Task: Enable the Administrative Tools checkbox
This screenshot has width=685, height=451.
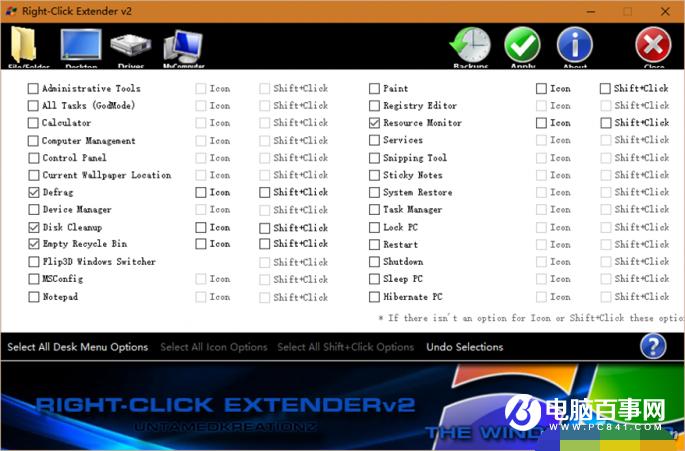Action: tap(33, 89)
